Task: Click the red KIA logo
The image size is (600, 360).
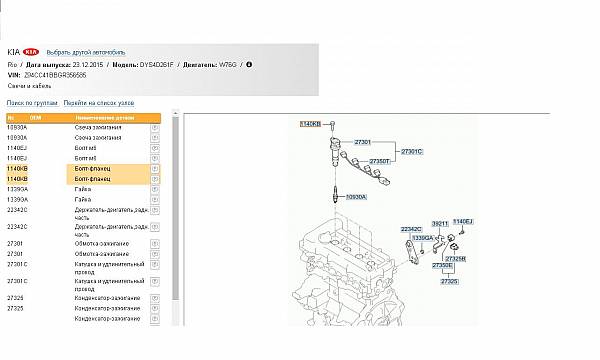Action: tap(31, 52)
